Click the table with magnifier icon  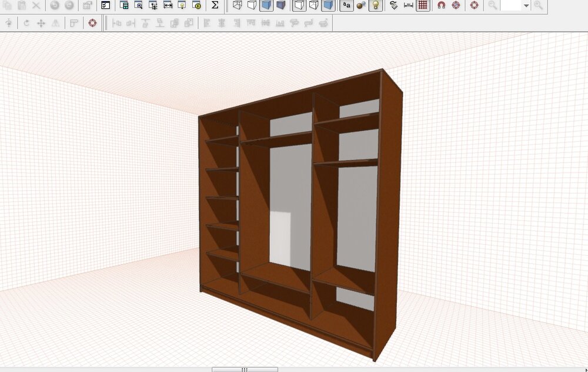tap(139, 5)
